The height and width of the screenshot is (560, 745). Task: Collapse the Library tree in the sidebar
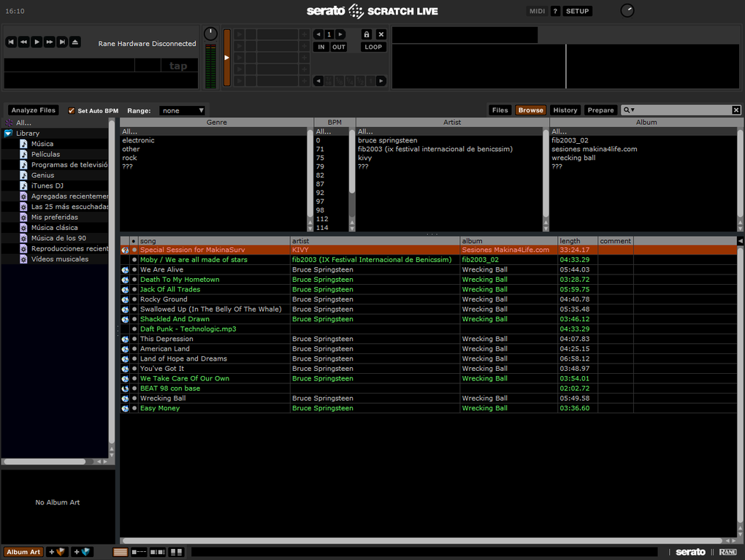tap(9, 134)
